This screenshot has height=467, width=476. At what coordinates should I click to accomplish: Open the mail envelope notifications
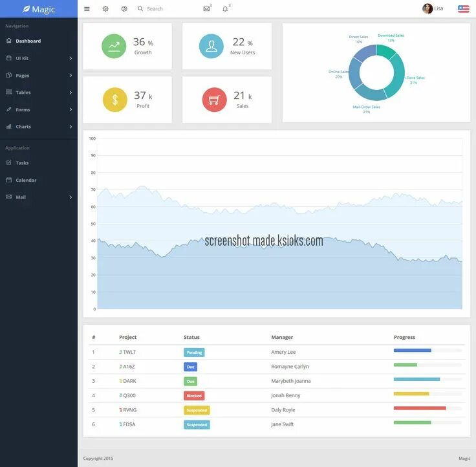click(x=206, y=9)
